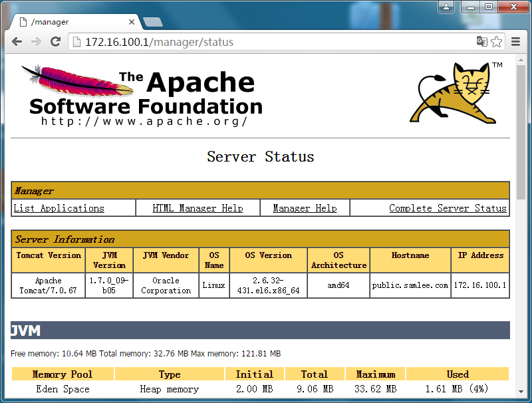Open the Complete Server Status link
This screenshot has width=532, height=403.
[x=448, y=208]
